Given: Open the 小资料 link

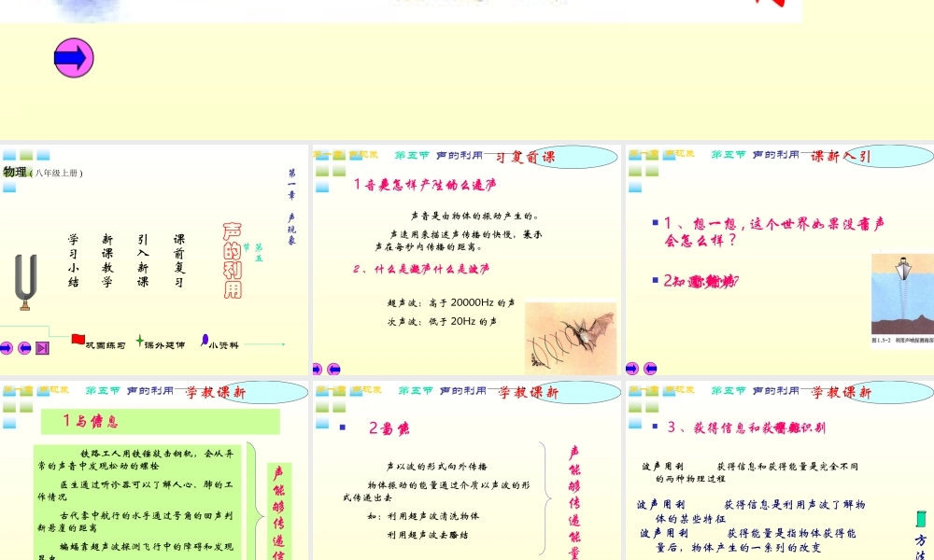Looking at the screenshot, I should [223, 345].
